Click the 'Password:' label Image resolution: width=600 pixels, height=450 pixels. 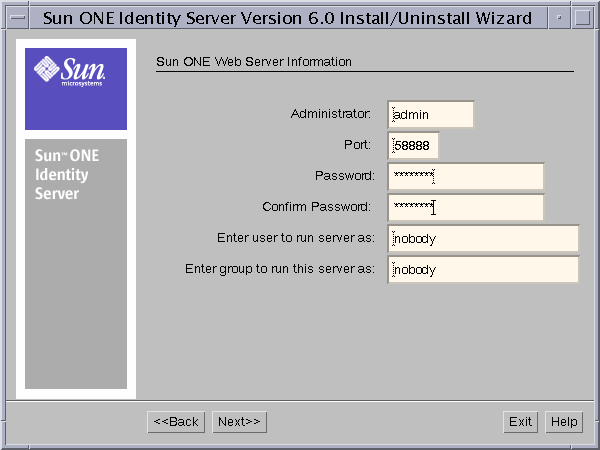tap(345, 176)
